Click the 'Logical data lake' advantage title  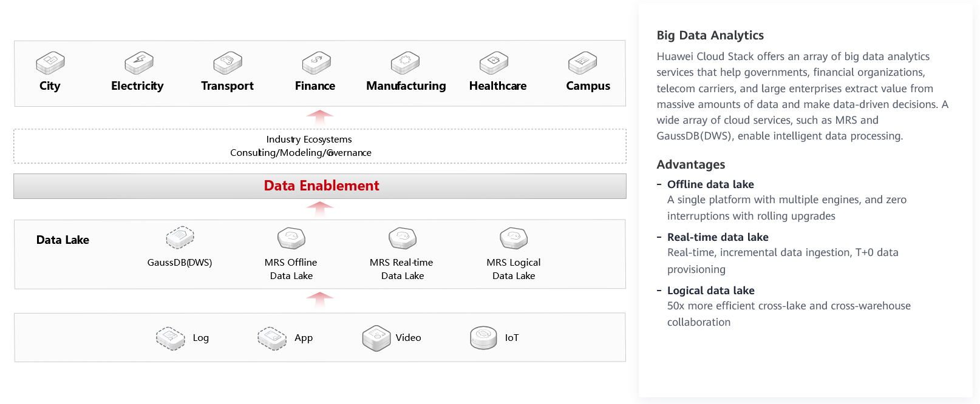point(711,291)
